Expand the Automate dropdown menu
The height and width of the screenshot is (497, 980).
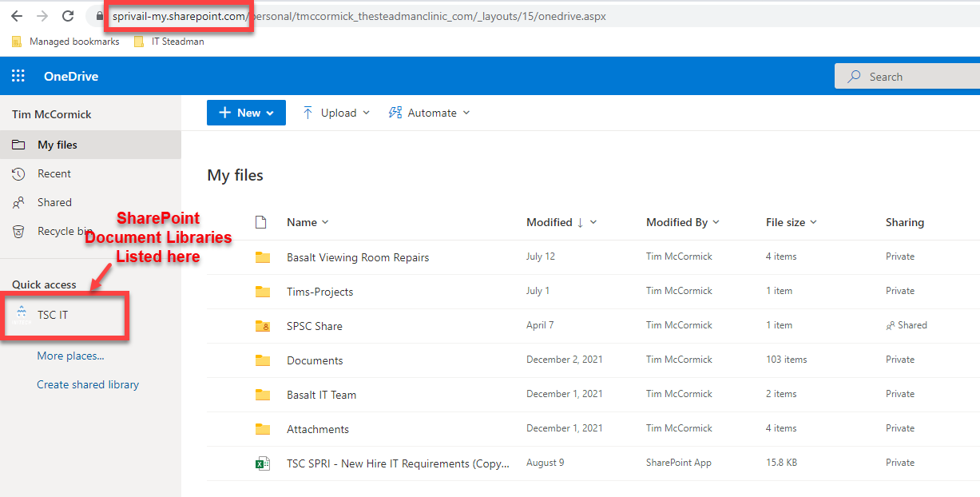tap(430, 113)
